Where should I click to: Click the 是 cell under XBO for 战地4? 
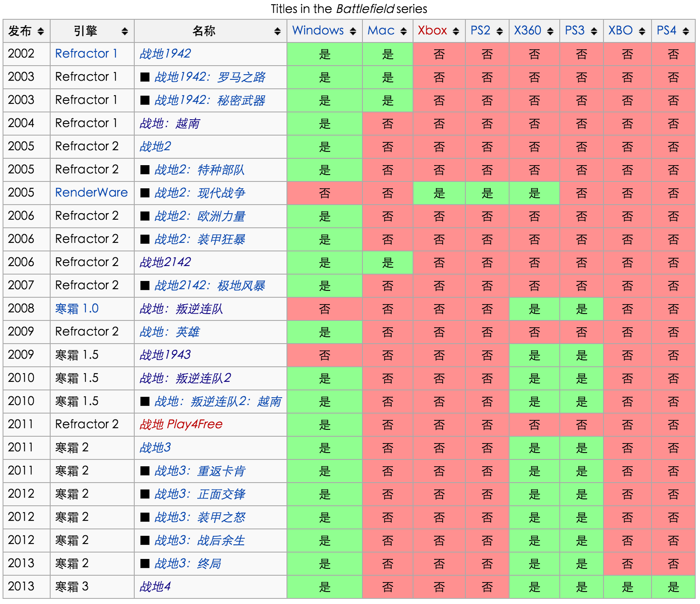click(628, 586)
